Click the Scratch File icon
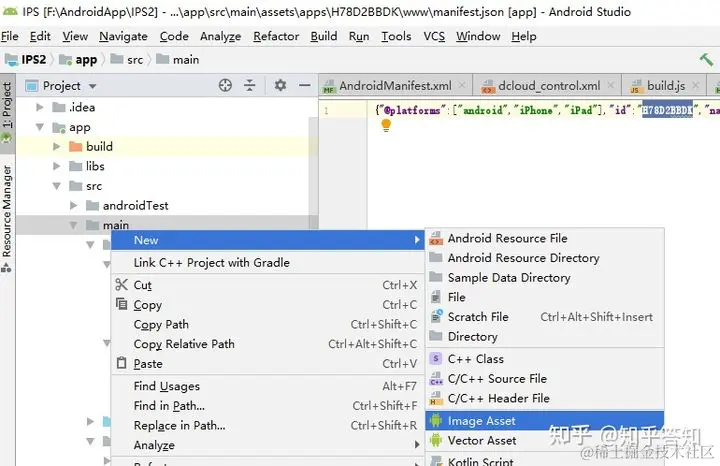 [436, 316]
